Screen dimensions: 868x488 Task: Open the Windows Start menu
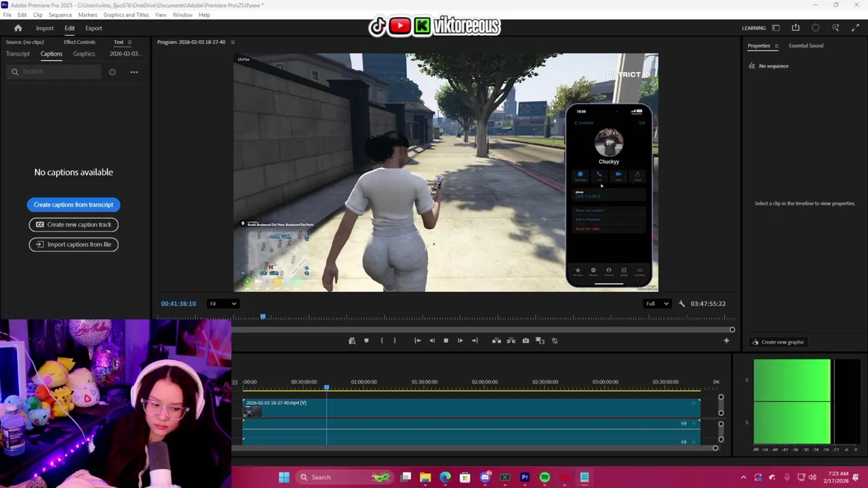284,477
